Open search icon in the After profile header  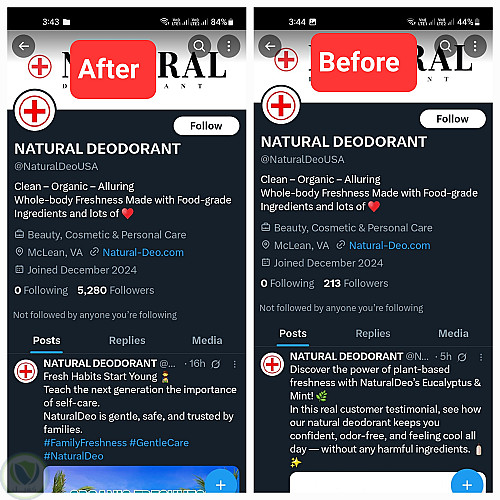coord(199,46)
